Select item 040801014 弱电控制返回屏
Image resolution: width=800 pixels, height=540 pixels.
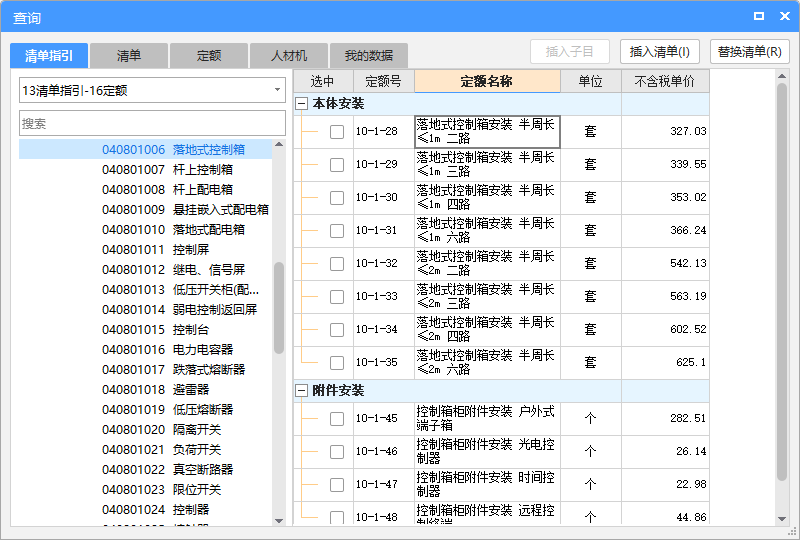pyautogui.click(x=145, y=309)
